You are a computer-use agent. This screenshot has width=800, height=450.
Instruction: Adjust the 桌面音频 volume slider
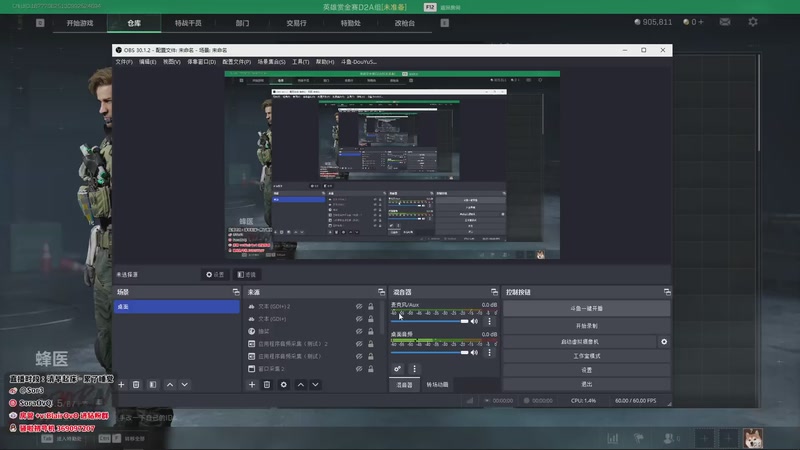tap(430, 353)
